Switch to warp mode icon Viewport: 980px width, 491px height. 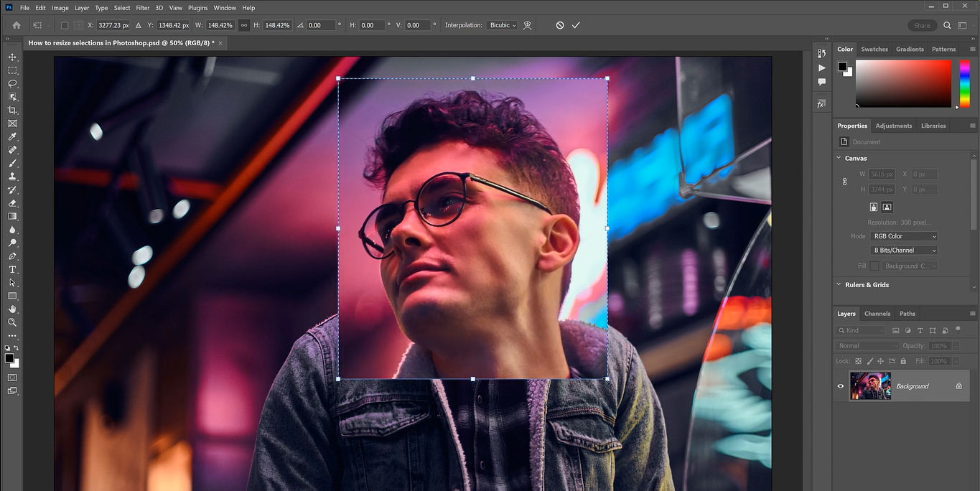[x=528, y=25]
